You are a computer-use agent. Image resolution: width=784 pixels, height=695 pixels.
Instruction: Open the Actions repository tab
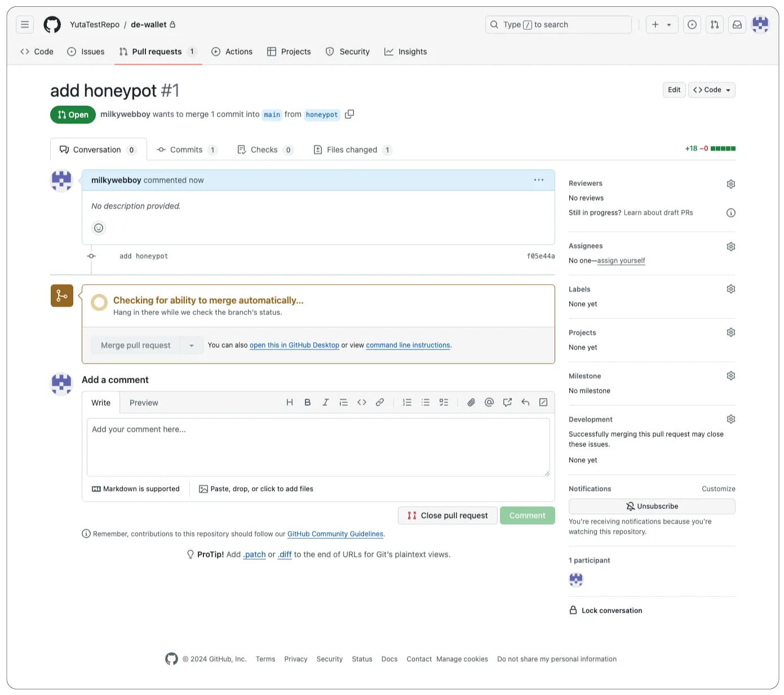pos(232,52)
